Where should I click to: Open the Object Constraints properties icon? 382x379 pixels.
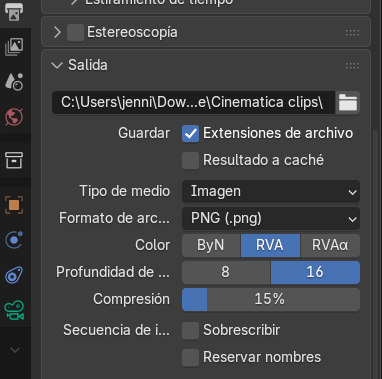coord(14,275)
